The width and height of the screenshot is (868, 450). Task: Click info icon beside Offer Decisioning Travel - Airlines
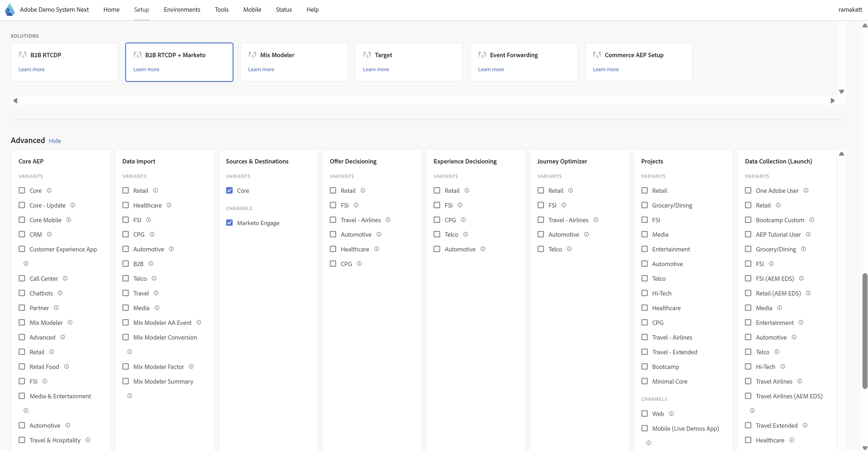[388, 220]
